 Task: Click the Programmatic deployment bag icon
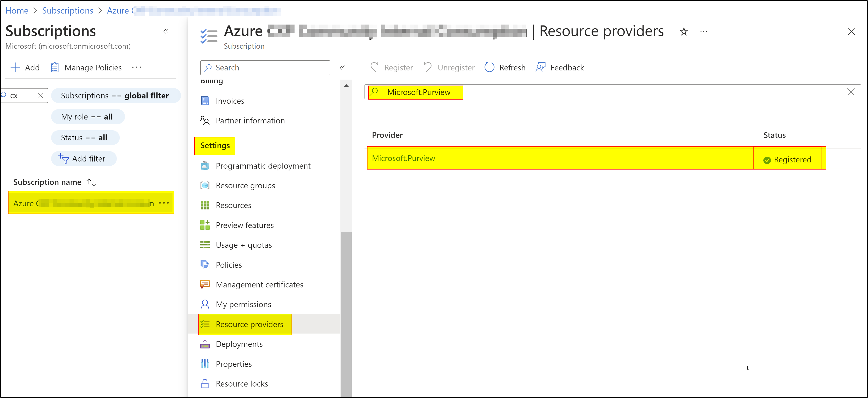pos(205,165)
